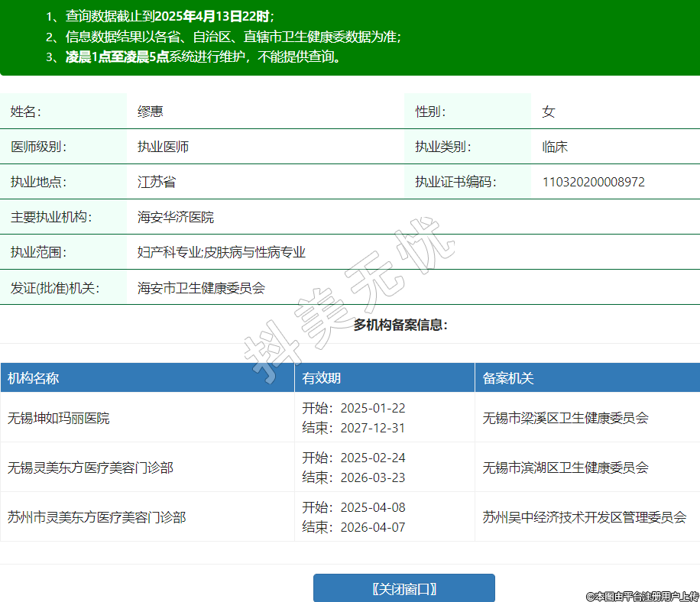
Task: Click the 江苏省 practice location value
Action: [157, 182]
